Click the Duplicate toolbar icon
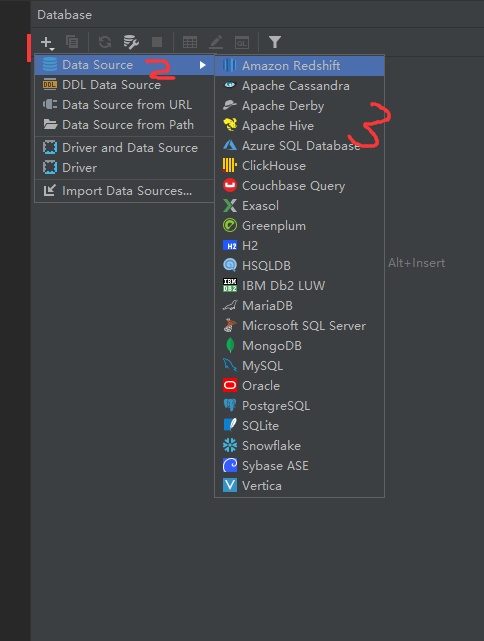484x641 pixels. [x=72, y=42]
